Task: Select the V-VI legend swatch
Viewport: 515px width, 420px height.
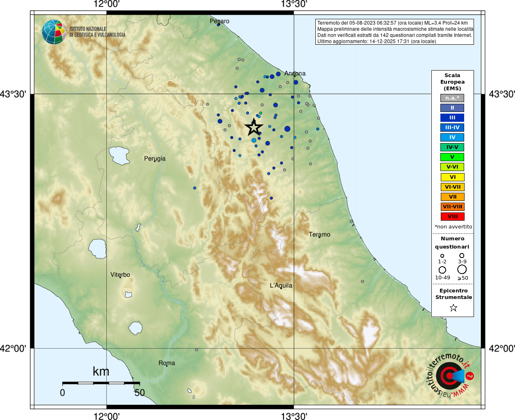Action: point(452,167)
